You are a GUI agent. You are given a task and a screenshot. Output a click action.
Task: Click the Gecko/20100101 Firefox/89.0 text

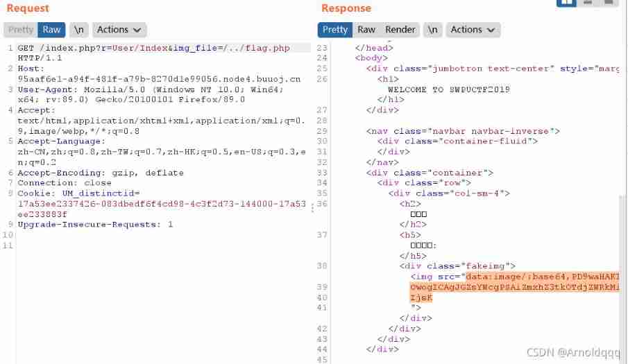point(170,100)
